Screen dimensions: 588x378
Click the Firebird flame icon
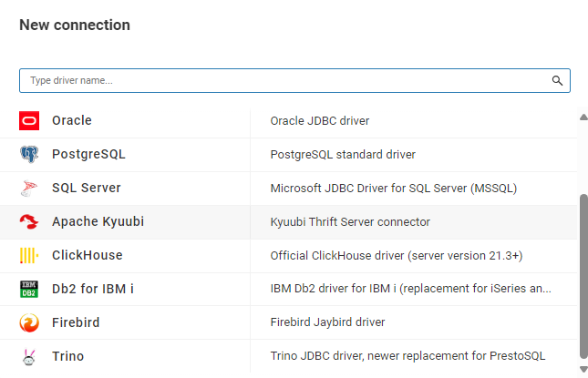coord(29,323)
